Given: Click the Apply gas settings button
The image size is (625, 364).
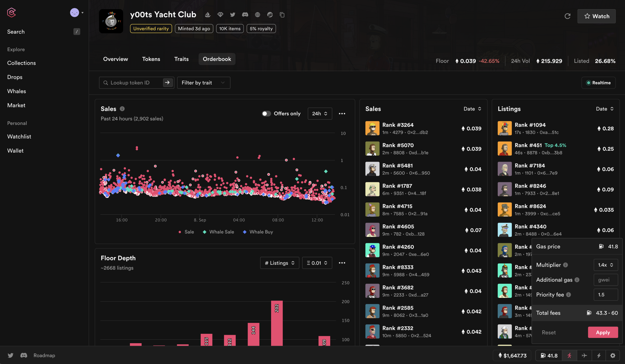Looking at the screenshot, I should [x=603, y=332].
